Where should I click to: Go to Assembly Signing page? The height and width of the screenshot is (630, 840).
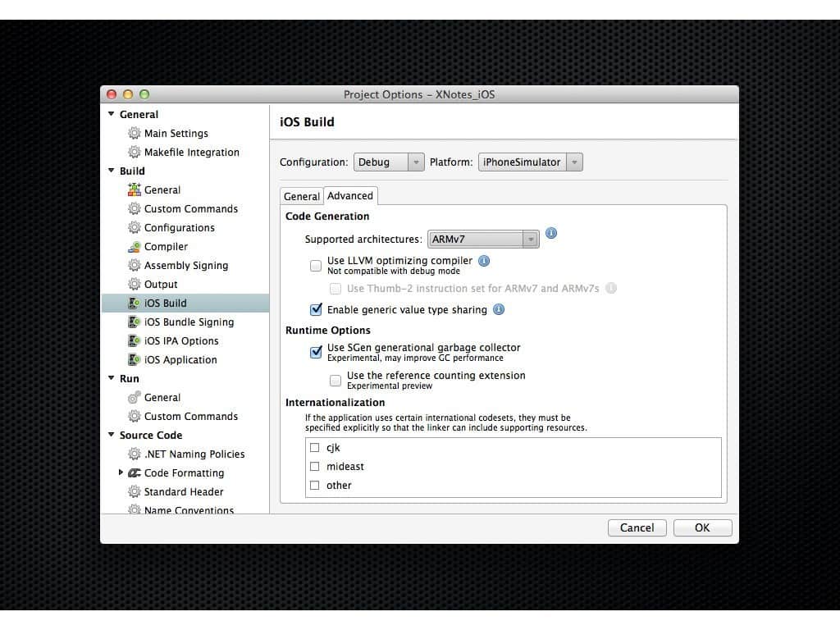[186, 265]
